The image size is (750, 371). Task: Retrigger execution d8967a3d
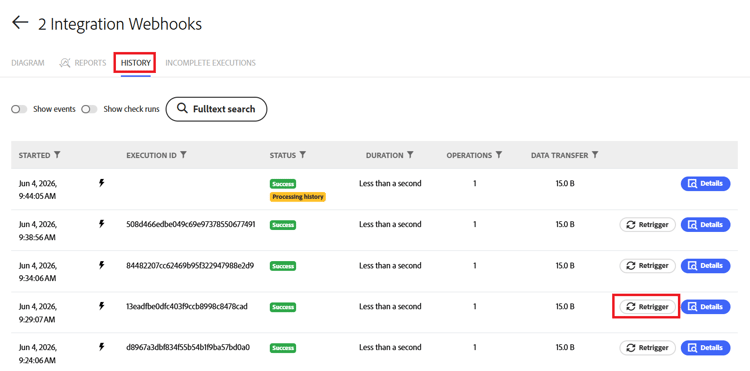click(648, 348)
